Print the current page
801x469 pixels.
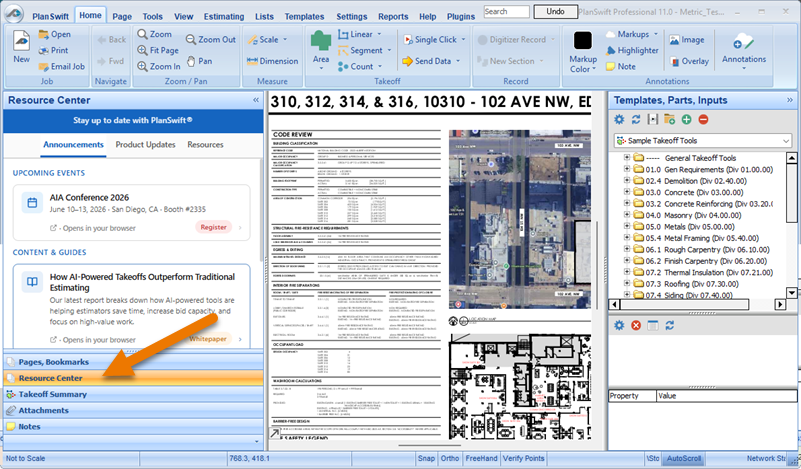pyautogui.click(x=53, y=50)
